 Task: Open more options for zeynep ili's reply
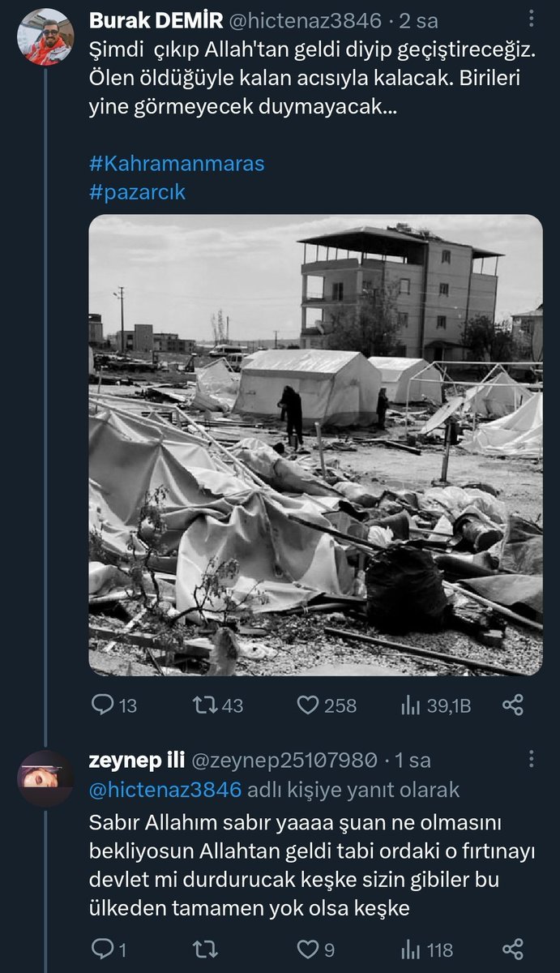531,760
